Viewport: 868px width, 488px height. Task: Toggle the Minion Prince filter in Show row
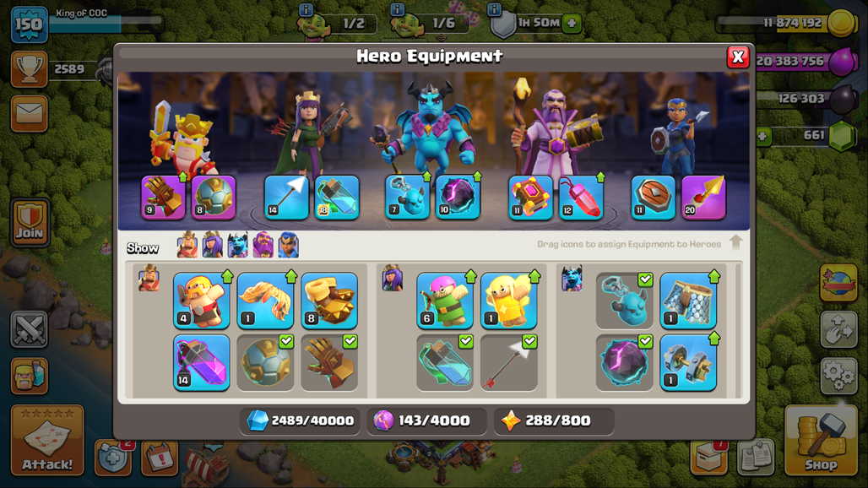[237, 245]
